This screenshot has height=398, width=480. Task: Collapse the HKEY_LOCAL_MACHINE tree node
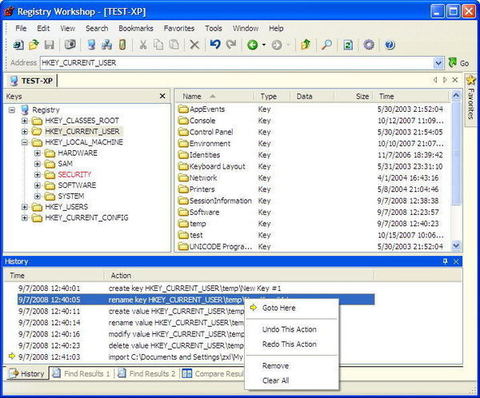click(x=25, y=142)
